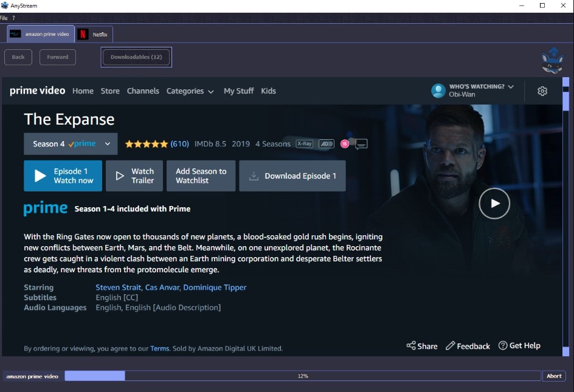Open the Terms link

tap(159, 348)
